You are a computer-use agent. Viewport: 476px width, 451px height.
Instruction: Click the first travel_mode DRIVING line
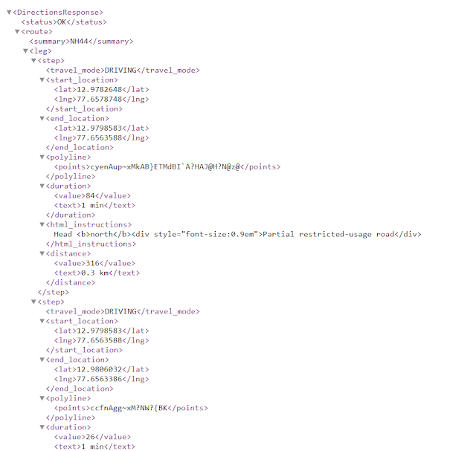[123, 71]
